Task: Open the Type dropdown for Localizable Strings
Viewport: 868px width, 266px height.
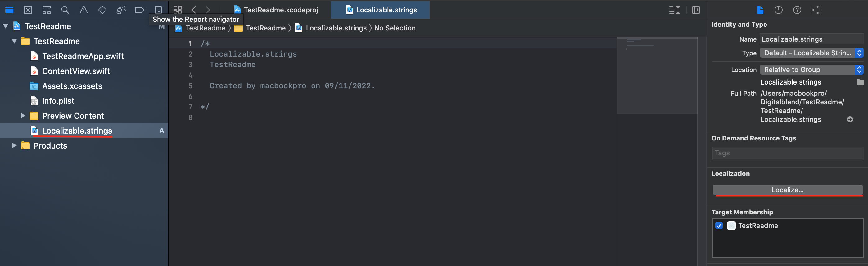Action: [859, 53]
